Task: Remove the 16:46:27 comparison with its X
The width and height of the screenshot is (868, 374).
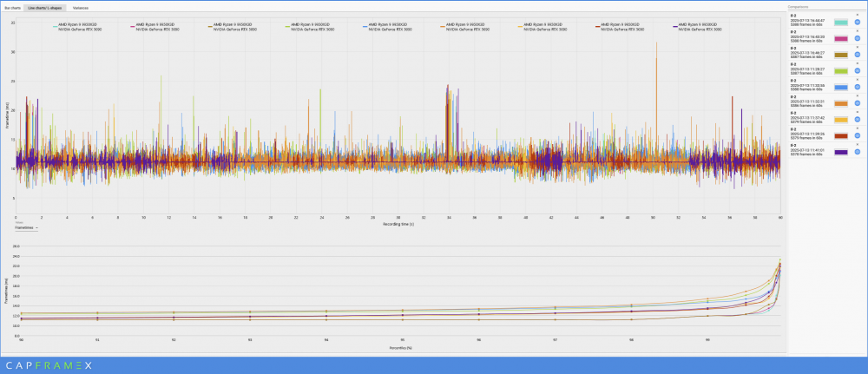Action: [858, 48]
